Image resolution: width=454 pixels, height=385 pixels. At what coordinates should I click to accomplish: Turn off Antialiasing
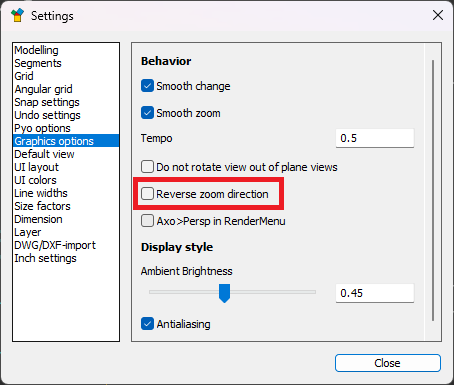(x=147, y=324)
